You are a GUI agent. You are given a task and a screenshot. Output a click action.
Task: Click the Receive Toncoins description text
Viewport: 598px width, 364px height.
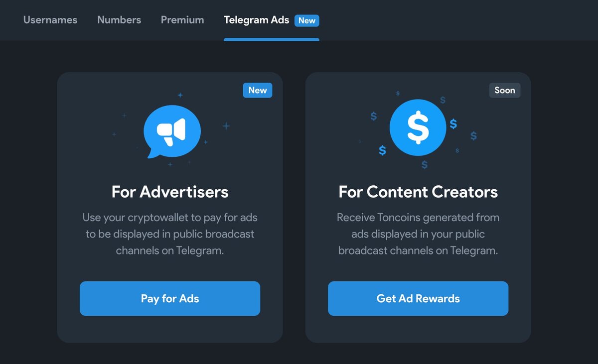(418, 234)
